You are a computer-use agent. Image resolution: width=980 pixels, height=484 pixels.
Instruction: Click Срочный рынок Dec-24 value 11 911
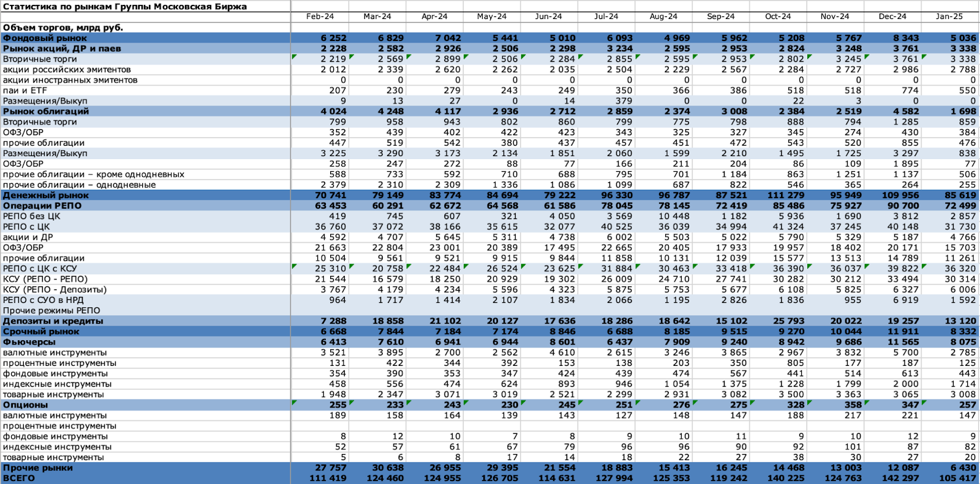[903, 332]
